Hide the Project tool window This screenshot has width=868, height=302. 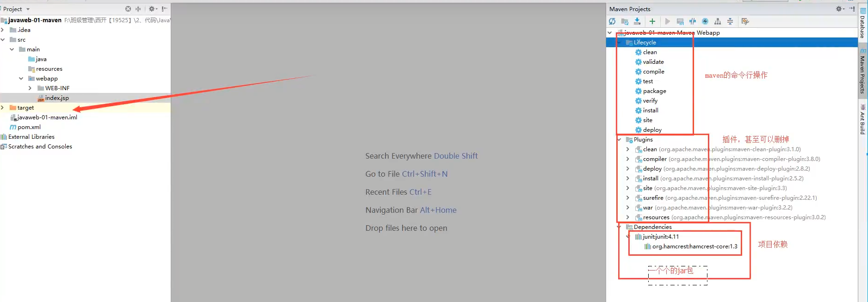pyautogui.click(x=164, y=9)
